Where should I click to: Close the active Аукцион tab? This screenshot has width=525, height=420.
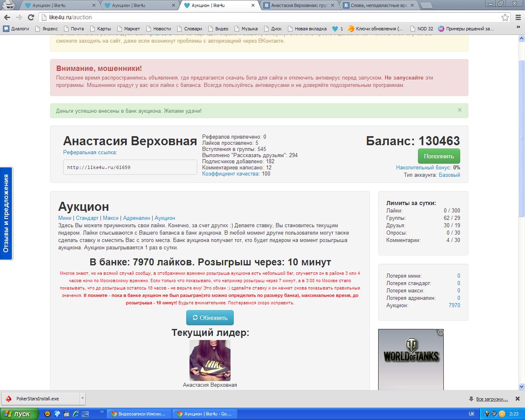click(x=253, y=5)
